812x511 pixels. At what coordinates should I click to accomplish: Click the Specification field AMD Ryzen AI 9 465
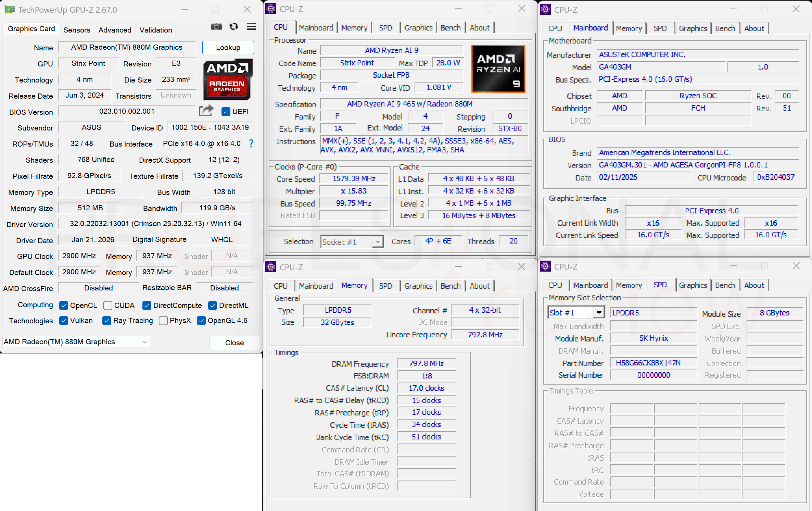coord(424,104)
